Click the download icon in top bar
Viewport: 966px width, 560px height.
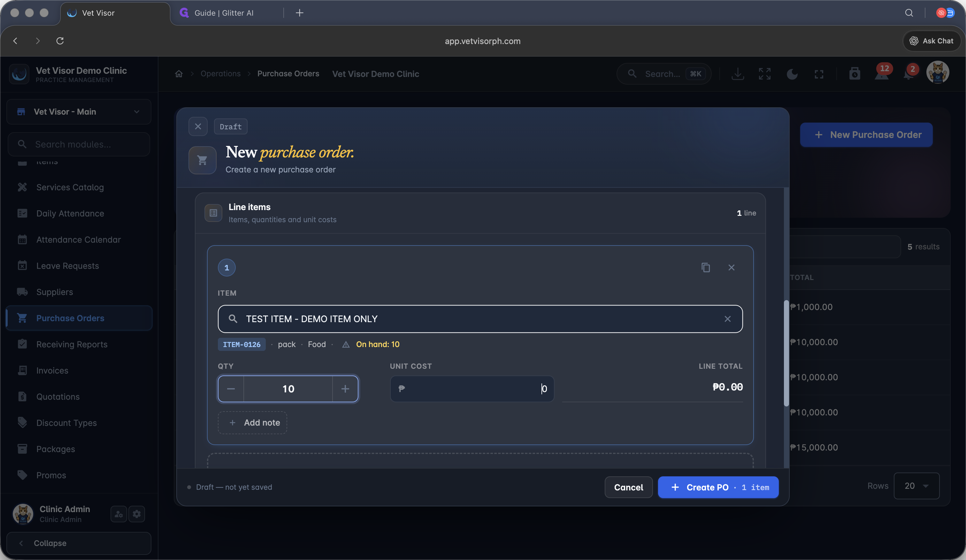click(738, 74)
